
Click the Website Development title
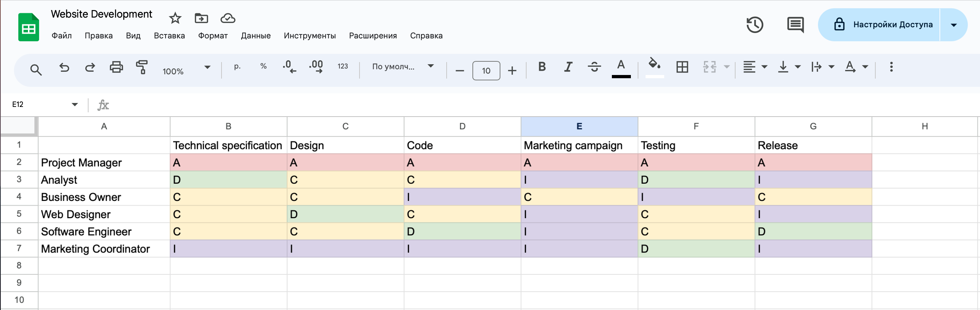point(101,14)
